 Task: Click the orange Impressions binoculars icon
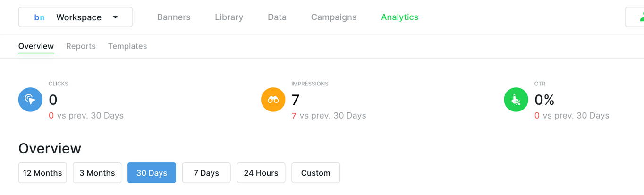pyautogui.click(x=273, y=100)
